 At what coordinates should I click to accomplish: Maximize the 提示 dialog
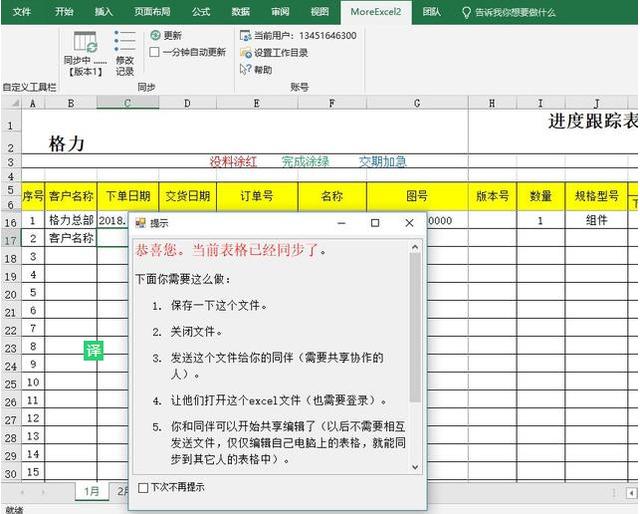[x=375, y=223]
